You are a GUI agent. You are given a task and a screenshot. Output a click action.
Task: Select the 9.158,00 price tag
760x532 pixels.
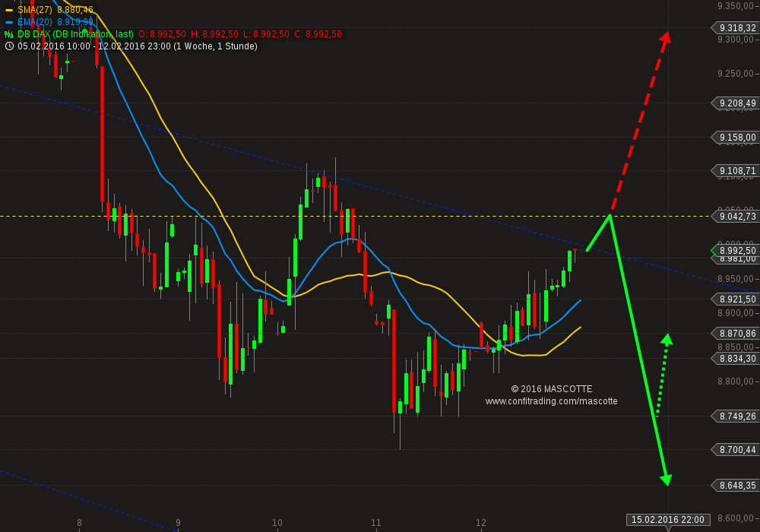coord(734,137)
